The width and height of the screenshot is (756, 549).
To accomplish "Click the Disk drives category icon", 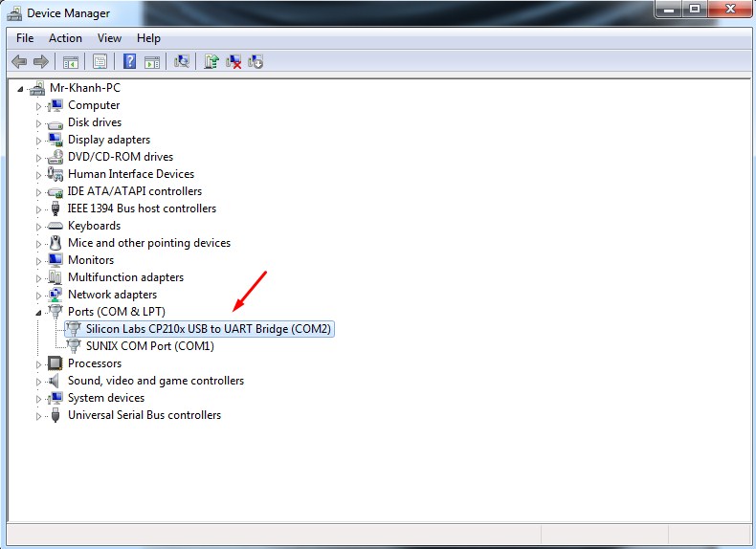I will (55, 123).
